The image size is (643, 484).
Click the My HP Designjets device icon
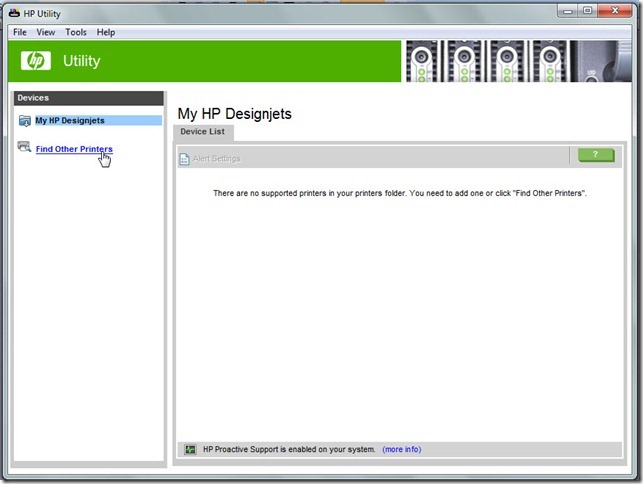click(24, 121)
